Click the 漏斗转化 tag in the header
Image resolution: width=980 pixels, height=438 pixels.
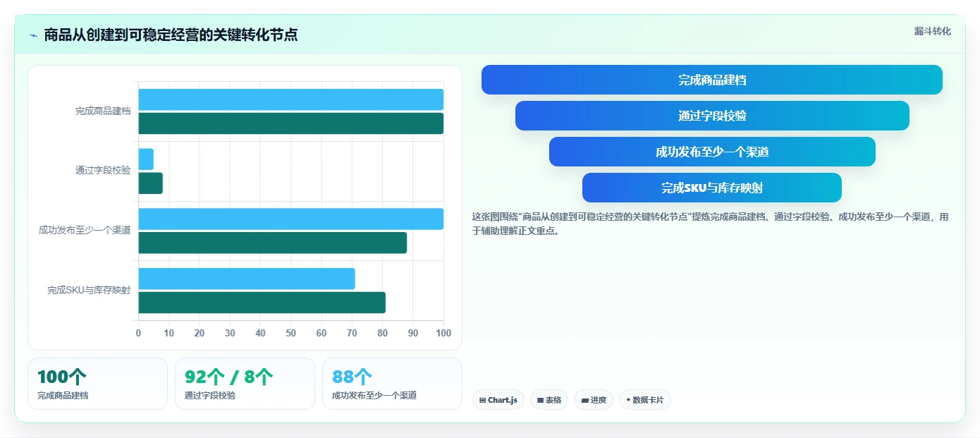tap(932, 31)
